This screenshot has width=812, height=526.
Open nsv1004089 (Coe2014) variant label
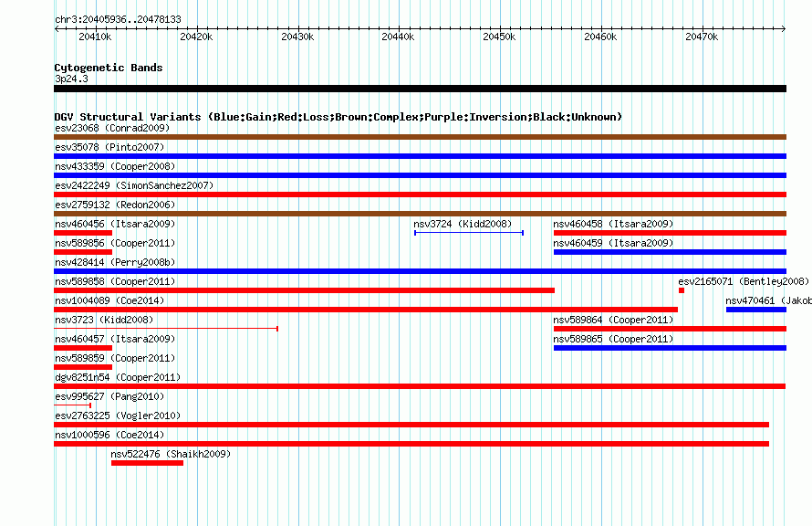click(x=109, y=300)
